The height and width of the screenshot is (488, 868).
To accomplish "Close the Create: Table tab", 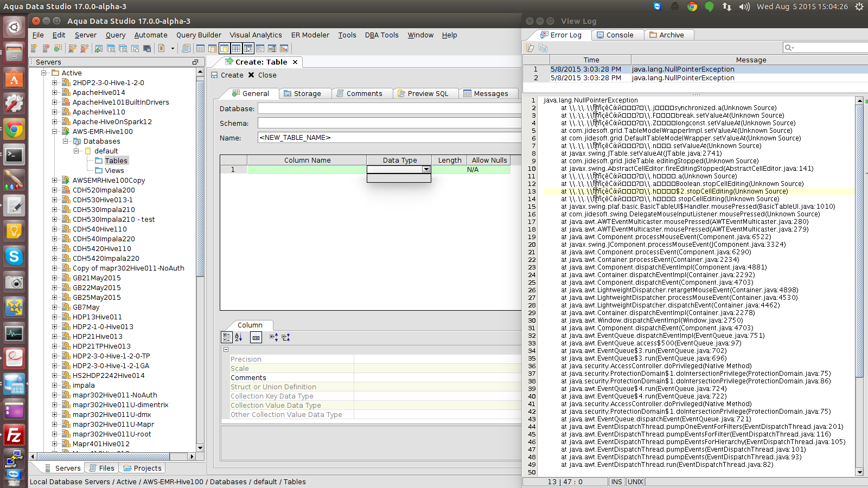I will tap(295, 62).
